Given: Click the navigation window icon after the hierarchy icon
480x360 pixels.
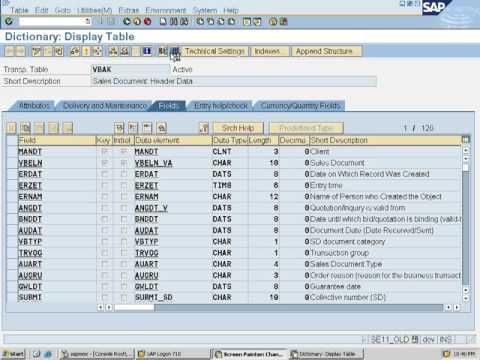Looking at the screenshot, I should (125, 51).
